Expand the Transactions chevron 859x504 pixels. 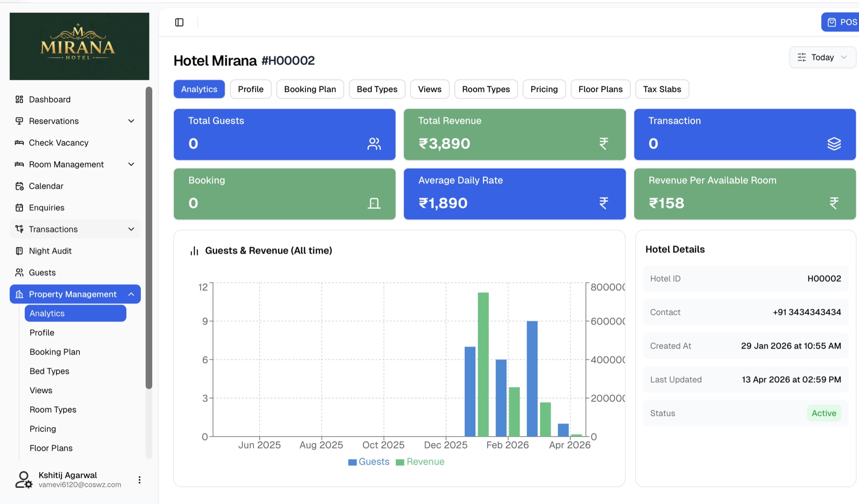tap(131, 229)
